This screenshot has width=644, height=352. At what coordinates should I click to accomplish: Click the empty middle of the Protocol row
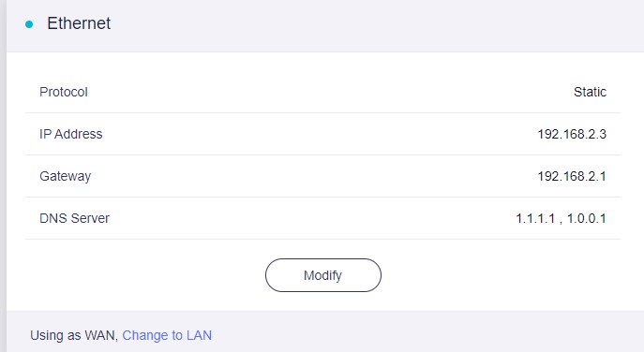(322, 92)
